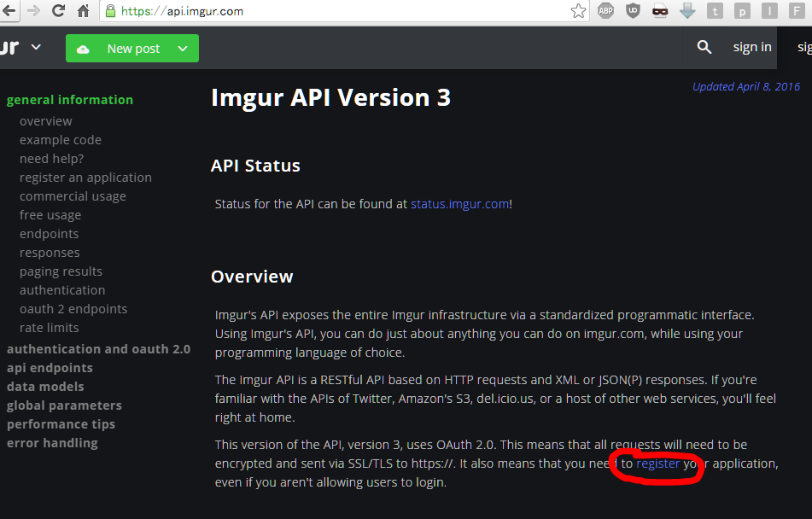Click the masked face extension icon

click(660, 10)
